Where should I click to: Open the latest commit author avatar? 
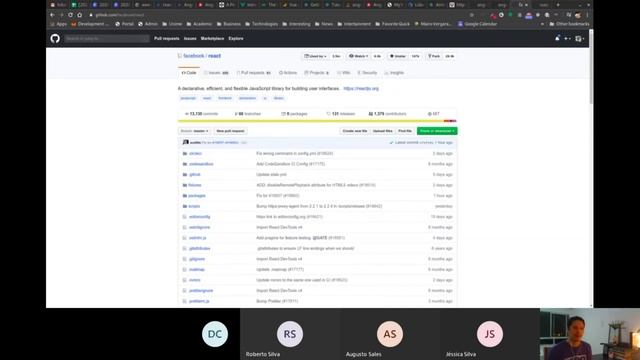point(186,142)
